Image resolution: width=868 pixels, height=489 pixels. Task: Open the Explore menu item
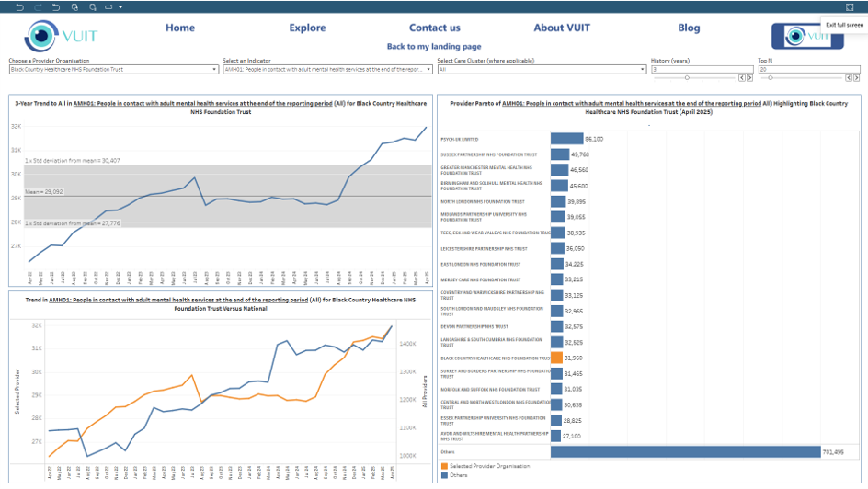point(307,28)
